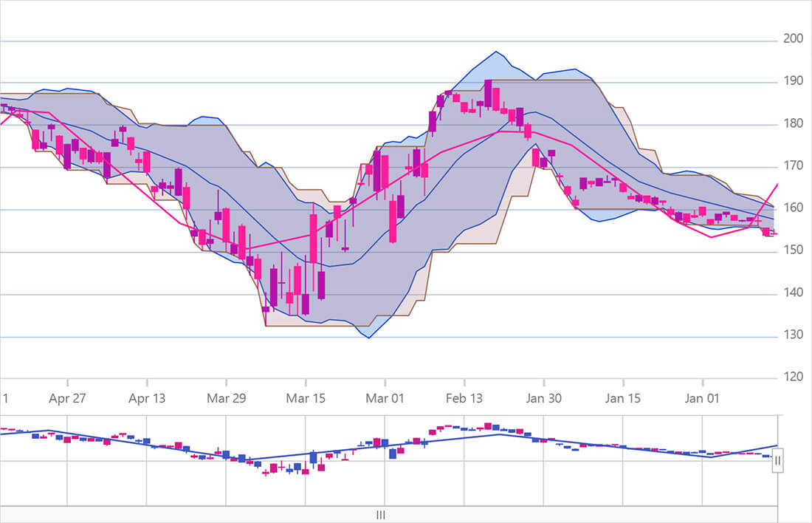Click the Feb 13 axis label
Image resolution: width=812 pixels, height=523 pixels.
coord(465,399)
